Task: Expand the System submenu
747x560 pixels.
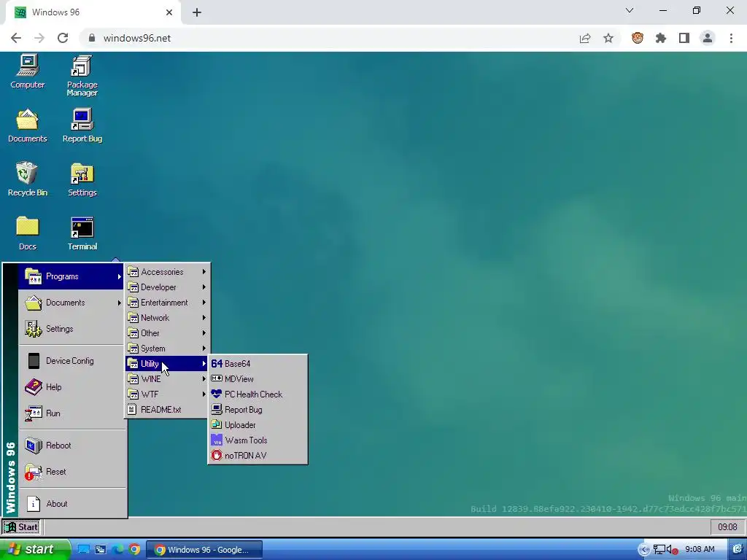Action: pos(167,348)
